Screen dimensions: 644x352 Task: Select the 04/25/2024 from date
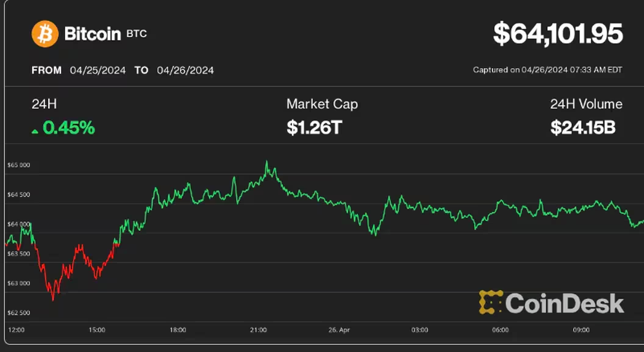pos(98,70)
